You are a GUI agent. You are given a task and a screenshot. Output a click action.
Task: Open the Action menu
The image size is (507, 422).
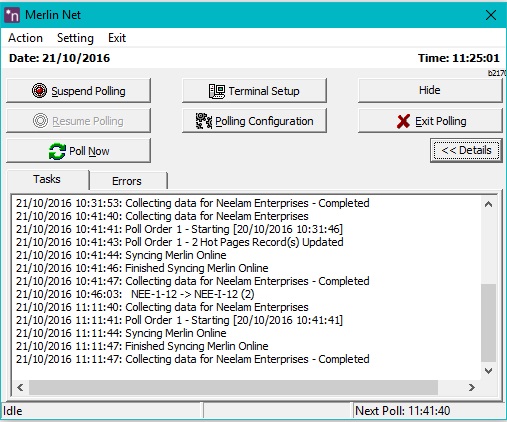(x=25, y=38)
